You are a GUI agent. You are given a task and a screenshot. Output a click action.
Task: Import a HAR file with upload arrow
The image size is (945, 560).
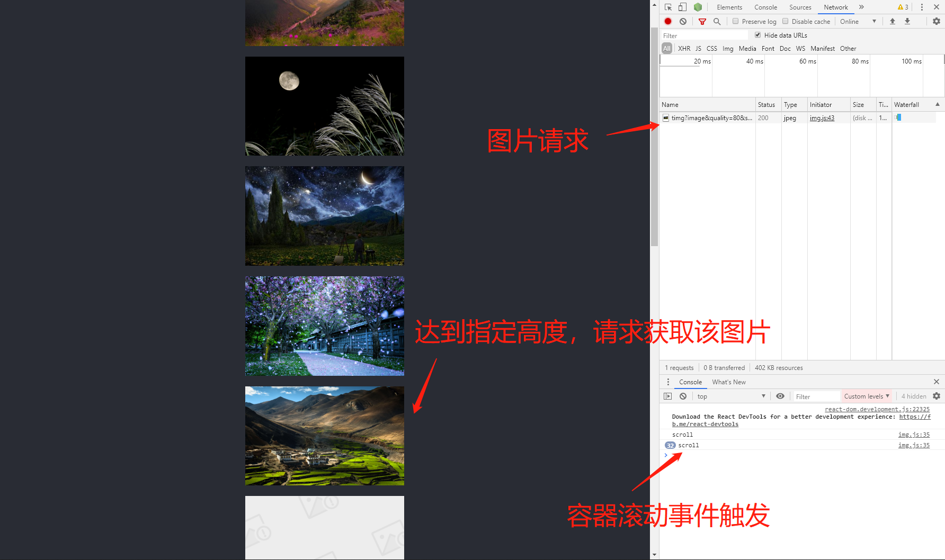893,21
